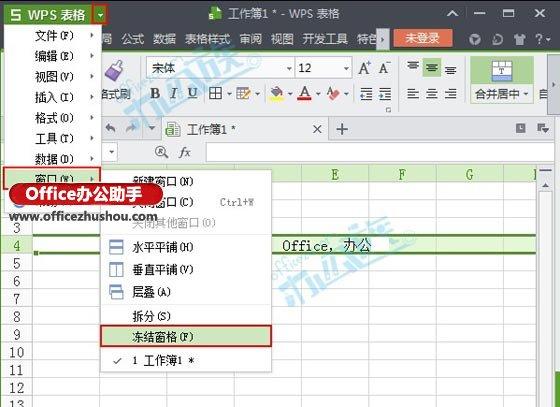Toggle Italic formatting
Screen dimensions: 560x407
tap(174, 94)
